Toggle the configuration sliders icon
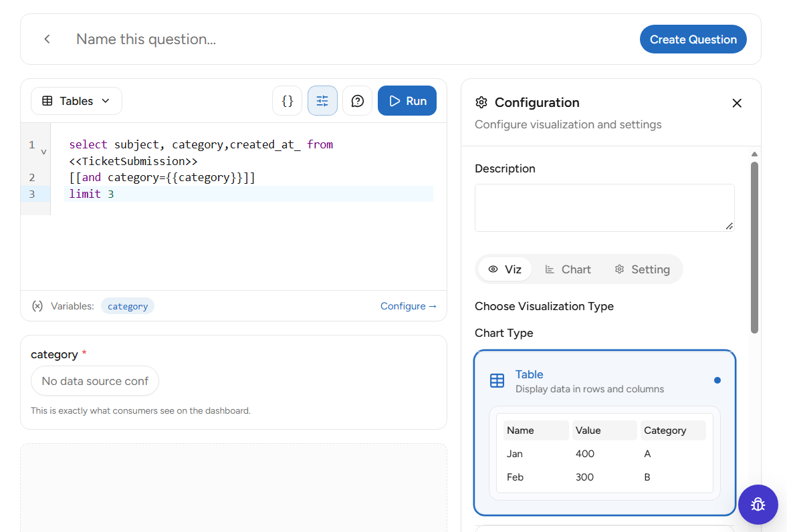This screenshot has height=532, width=787. pos(322,101)
